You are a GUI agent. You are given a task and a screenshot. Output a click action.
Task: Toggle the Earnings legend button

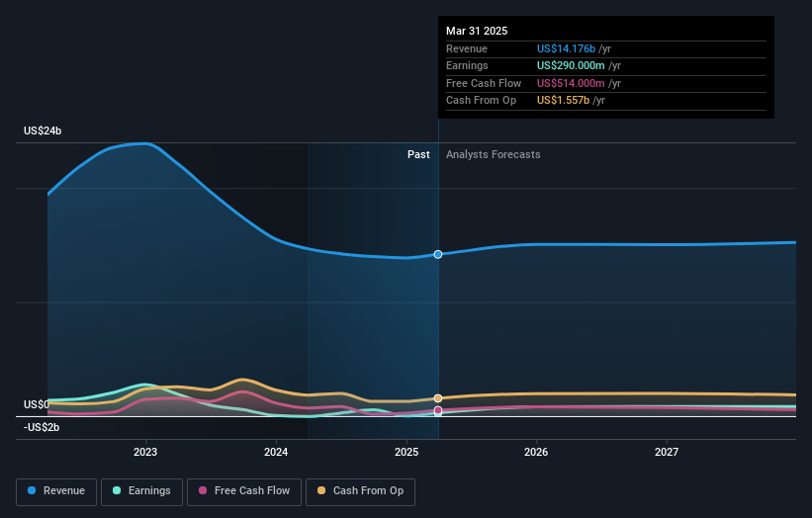[141, 491]
